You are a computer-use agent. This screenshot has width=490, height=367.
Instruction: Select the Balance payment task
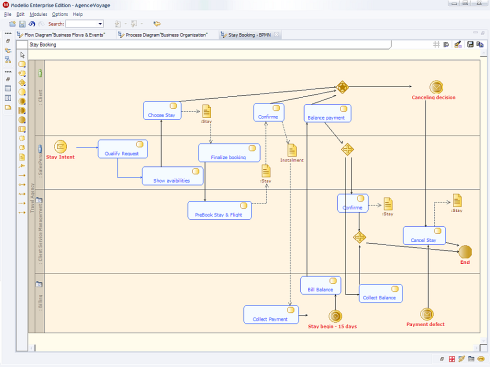(328, 113)
